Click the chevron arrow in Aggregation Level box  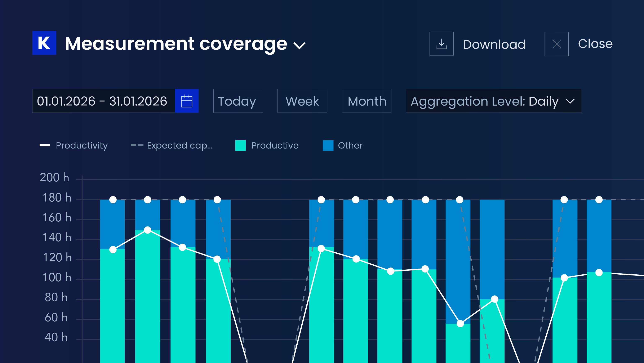(x=570, y=101)
